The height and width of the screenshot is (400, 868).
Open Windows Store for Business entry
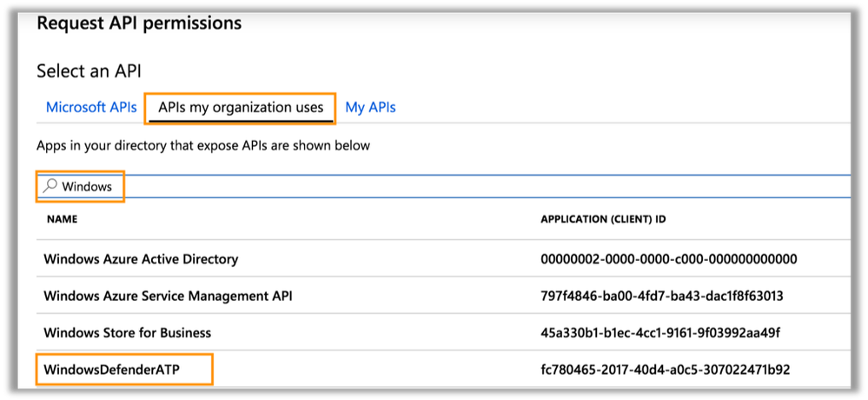point(127,332)
